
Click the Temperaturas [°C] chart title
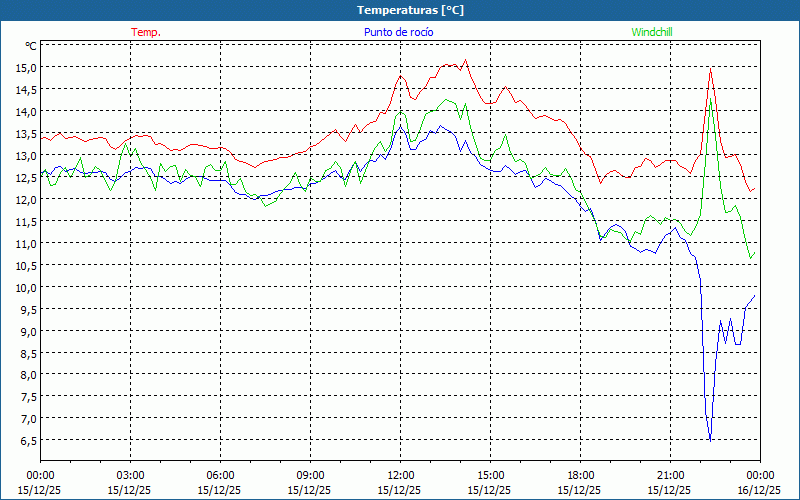[410, 10]
